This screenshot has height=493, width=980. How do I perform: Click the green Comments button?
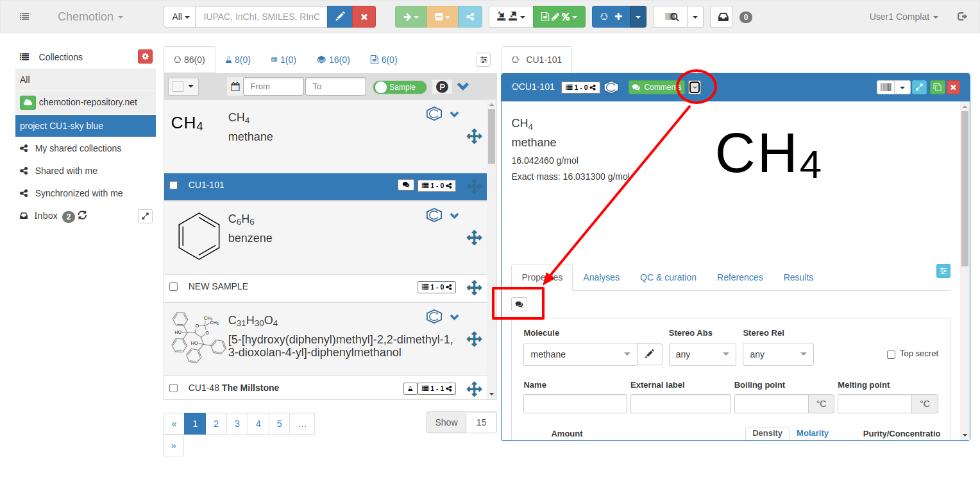click(654, 87)
